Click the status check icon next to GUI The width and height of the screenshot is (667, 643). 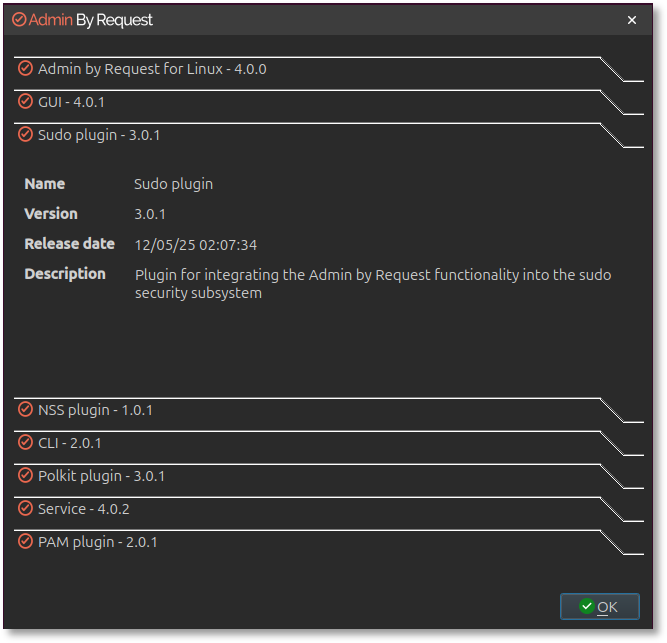point(26,102)
